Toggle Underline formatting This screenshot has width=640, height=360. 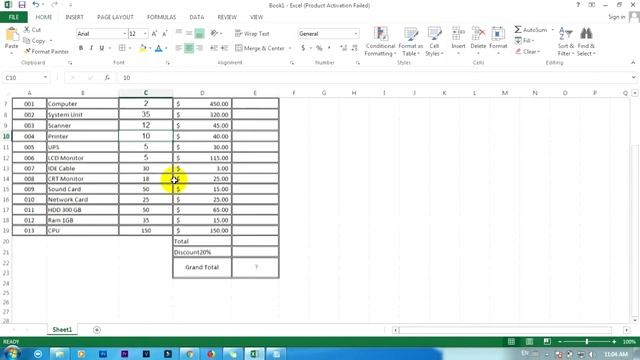[102, 48]
